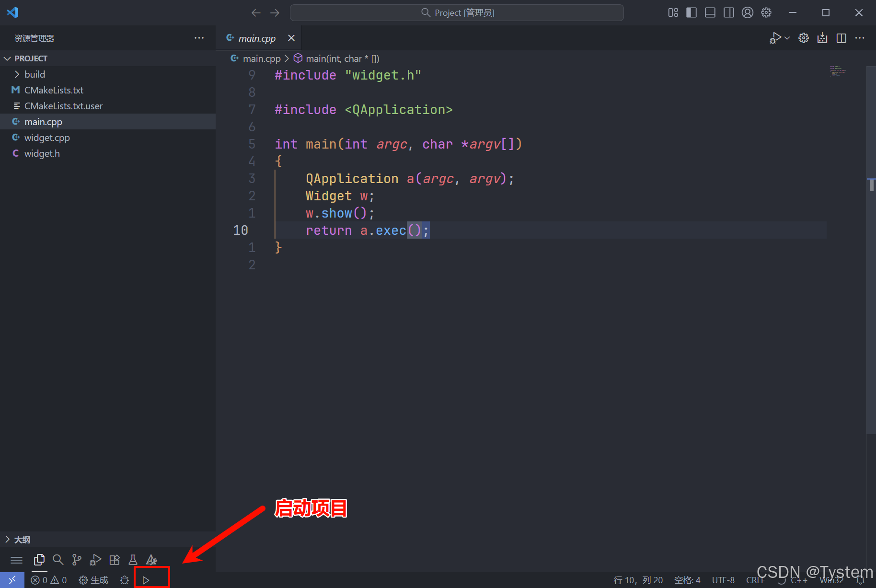
Task: Click the QApplication a(argc, argv); line
Action: click(410, 179)
